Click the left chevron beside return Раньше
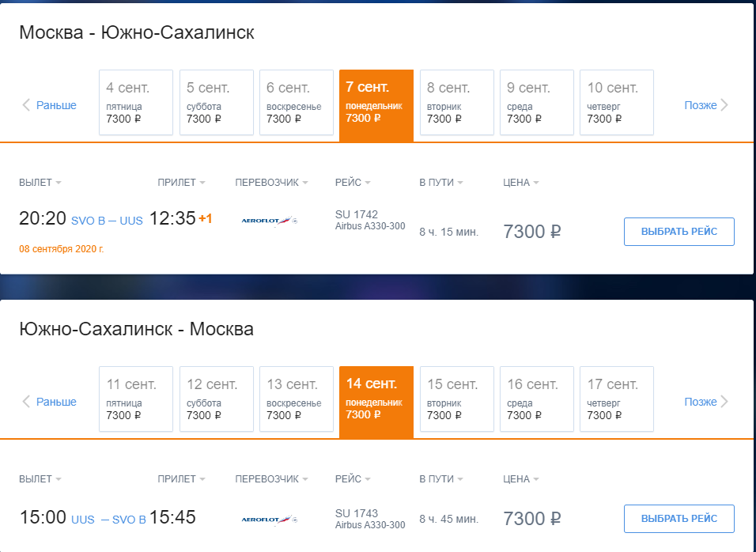756x552 pixels. coord(26,402)
